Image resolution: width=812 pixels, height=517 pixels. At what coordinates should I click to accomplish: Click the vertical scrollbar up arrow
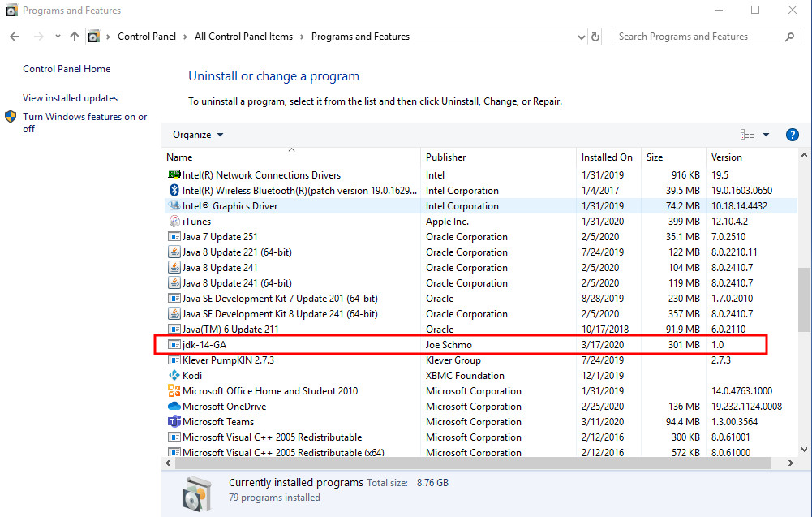pyautogui.click(x=804, y=155)
